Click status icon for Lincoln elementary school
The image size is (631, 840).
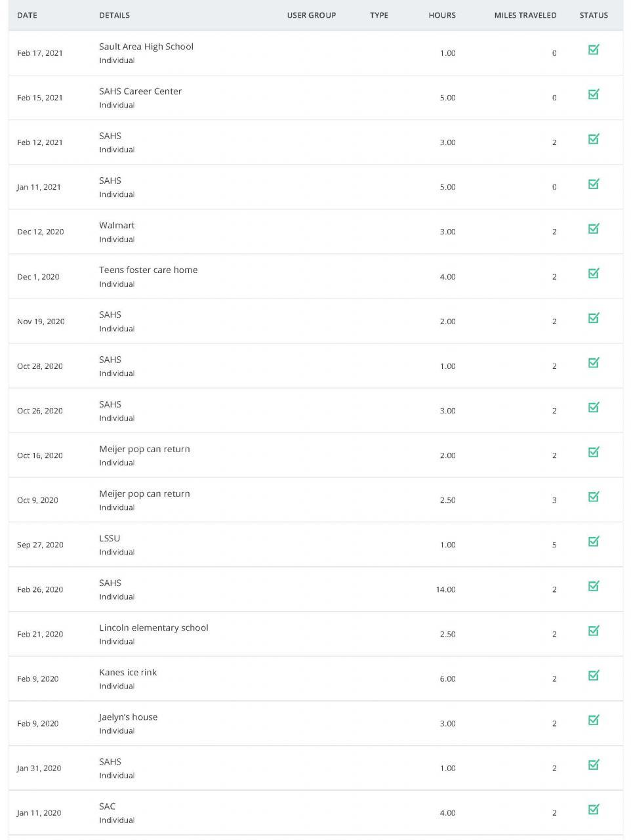(x=594, y=631)
